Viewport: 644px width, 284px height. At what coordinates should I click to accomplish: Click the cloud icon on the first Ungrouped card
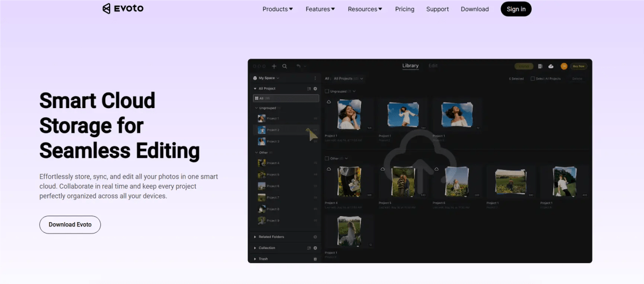(x=329, y=102)
